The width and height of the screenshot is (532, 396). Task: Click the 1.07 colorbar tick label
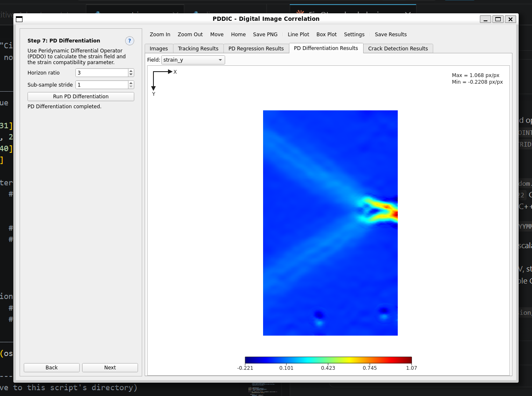coord(411,368)
